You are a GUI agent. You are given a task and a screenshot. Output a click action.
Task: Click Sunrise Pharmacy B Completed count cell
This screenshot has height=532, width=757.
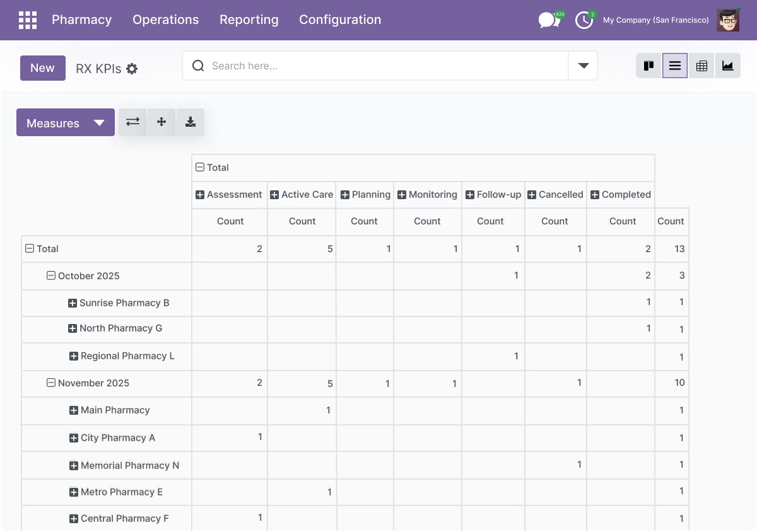pos(621,302)
